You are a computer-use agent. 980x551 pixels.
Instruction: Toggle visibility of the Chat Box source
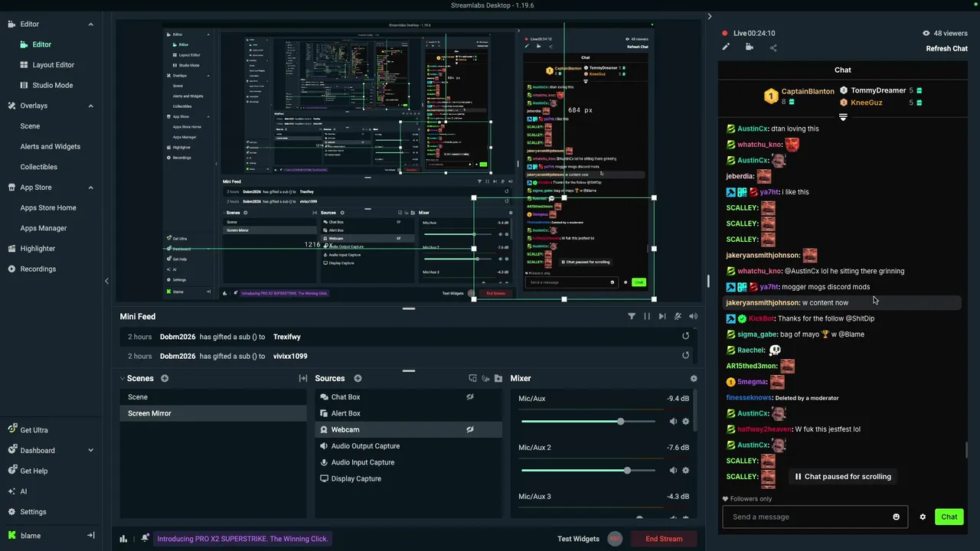point(470,397)
